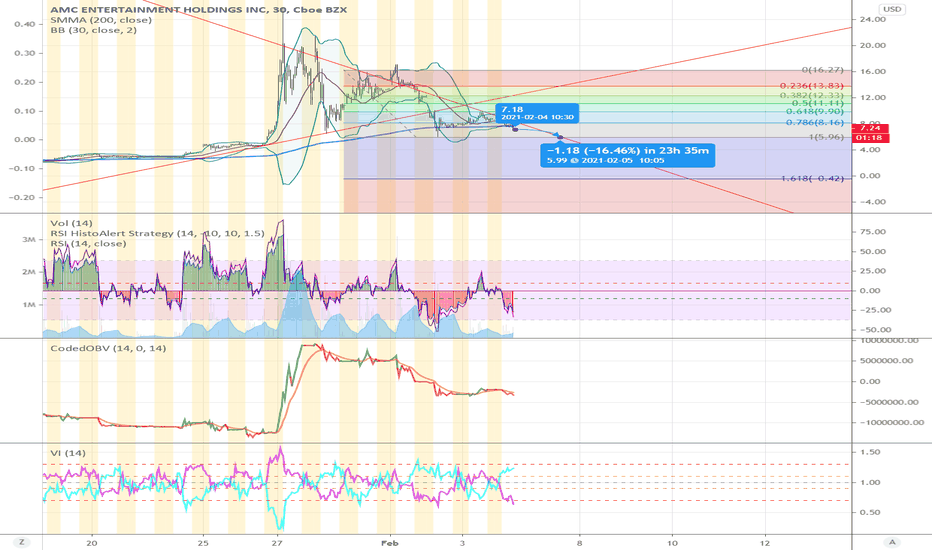
Task: Open the SMMA (200, close) indicator label
Action: click(100, 20)
